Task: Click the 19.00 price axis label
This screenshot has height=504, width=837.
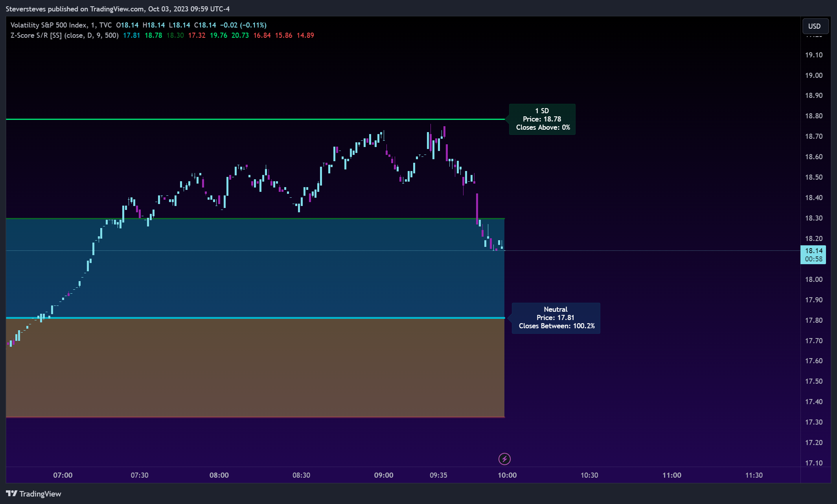Action: point(814,75)
